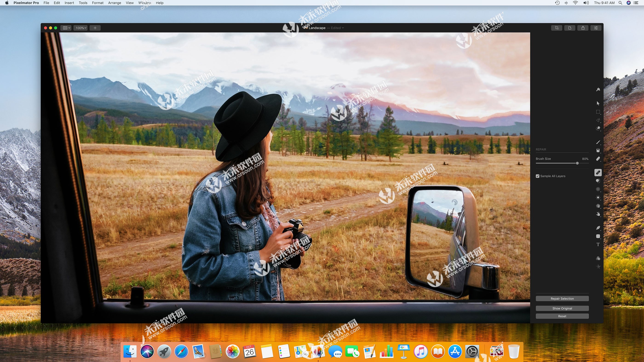Select the Crop tool in sidebar

coord(556,28)
